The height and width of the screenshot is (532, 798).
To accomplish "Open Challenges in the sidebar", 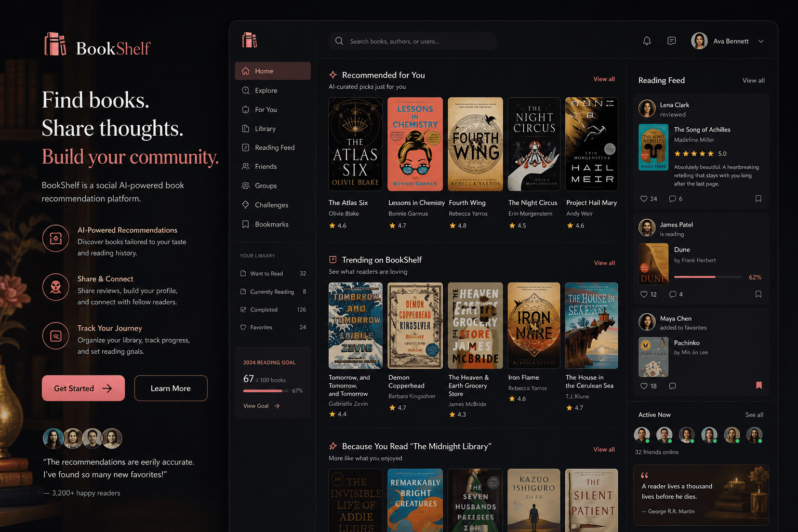I will point(273,205).
